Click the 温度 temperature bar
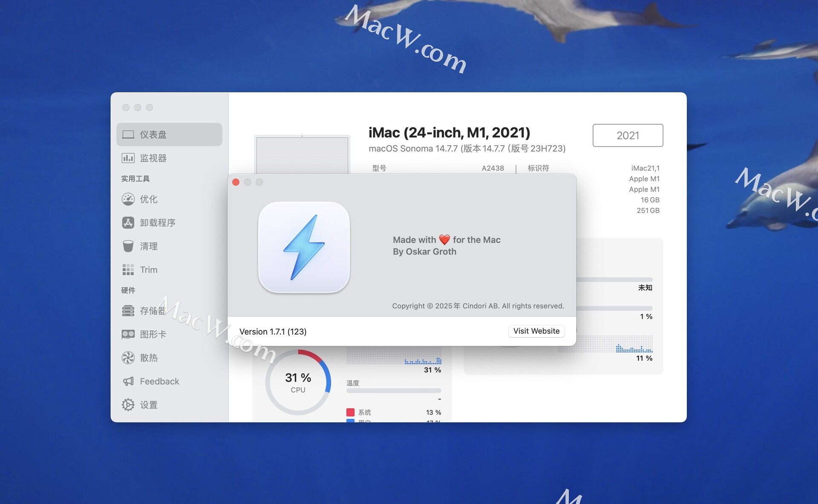 [x=394, y=390]
